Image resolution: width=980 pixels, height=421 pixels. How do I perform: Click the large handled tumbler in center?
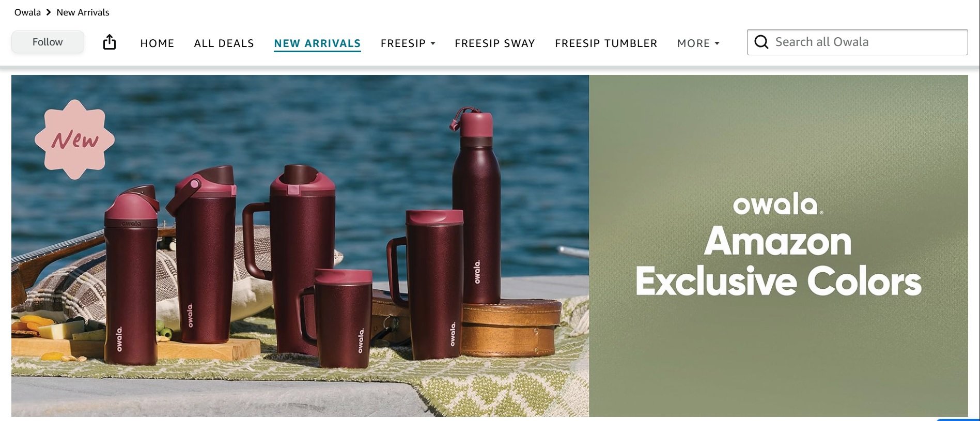tap(297, 258)
